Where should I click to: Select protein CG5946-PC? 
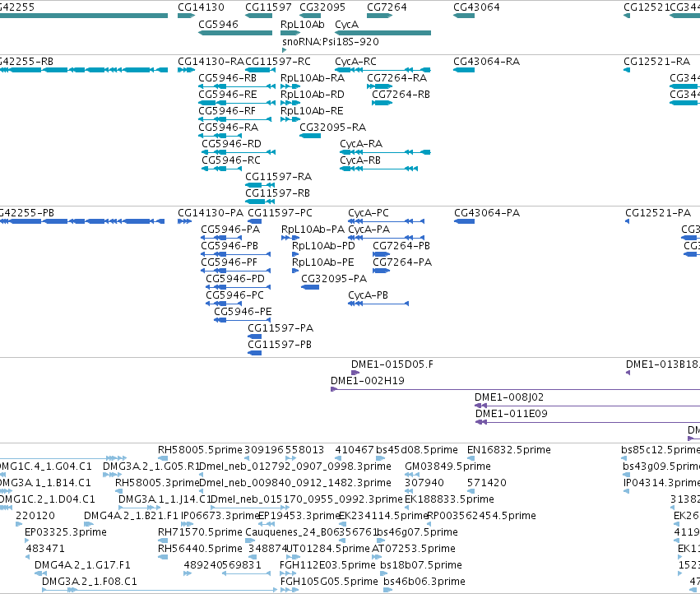234,295
